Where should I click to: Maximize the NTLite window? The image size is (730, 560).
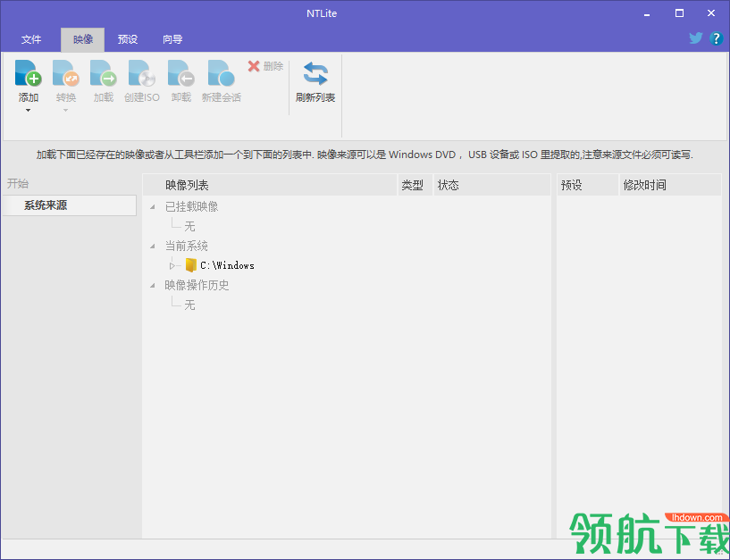tap(679, 13)
